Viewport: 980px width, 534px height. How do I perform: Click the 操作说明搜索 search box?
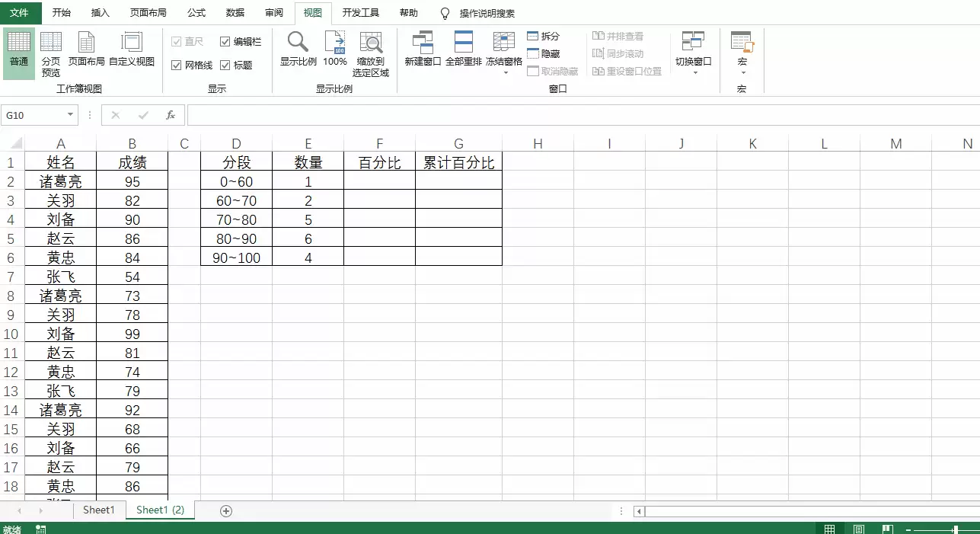click(x=487, y=14)
